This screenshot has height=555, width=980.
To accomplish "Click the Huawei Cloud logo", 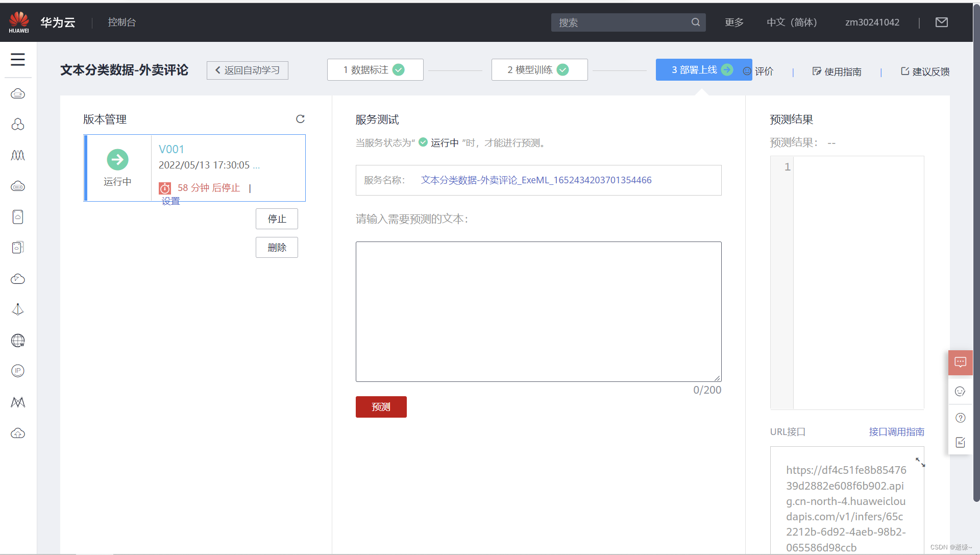I will 19,22.
